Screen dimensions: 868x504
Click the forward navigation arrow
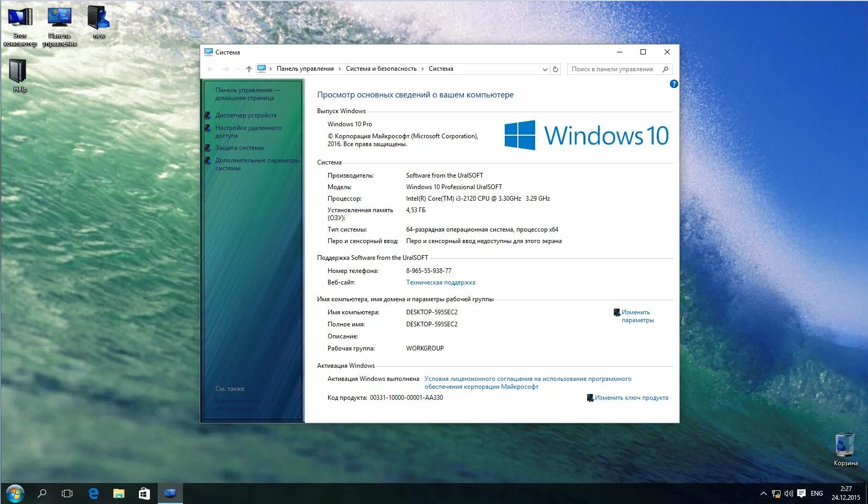click(x=226, y=69)
